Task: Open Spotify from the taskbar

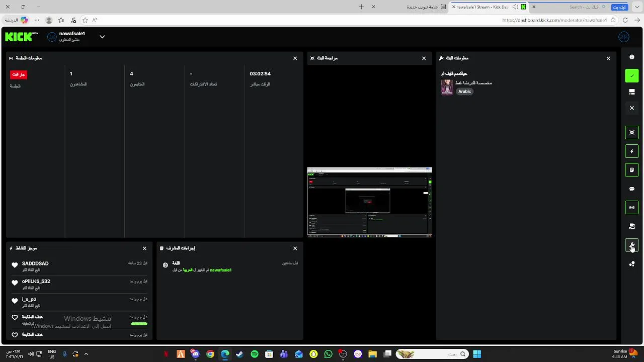Action: [x=255, y=354]
